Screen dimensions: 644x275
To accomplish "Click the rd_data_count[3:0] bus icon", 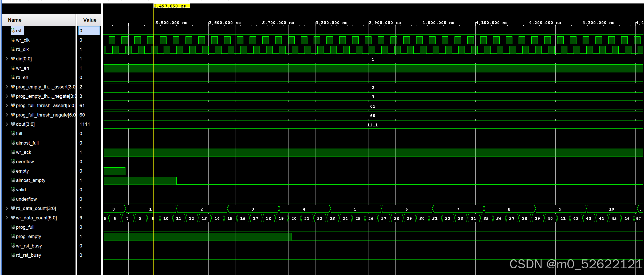I will coord(13,208).
